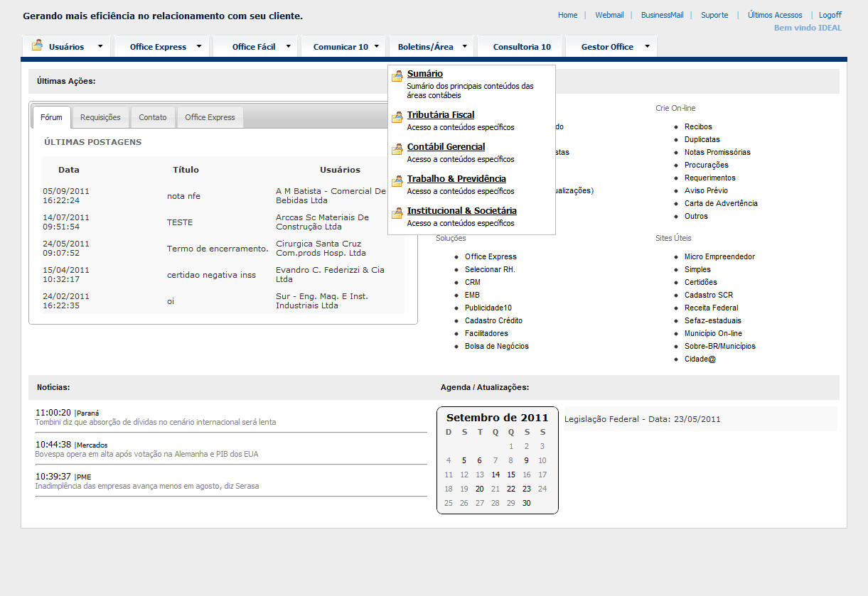Image resolution: width=868 pixels, height=596 pixels.
Task: Click the forum post titled "nota nfe"
Action: click(x=184, y=196)
